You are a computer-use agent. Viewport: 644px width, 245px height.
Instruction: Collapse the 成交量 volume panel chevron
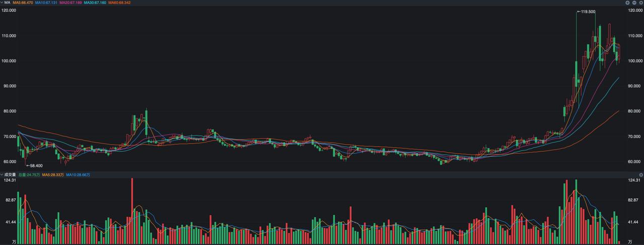pyautogui.click(x=2, y=174)
